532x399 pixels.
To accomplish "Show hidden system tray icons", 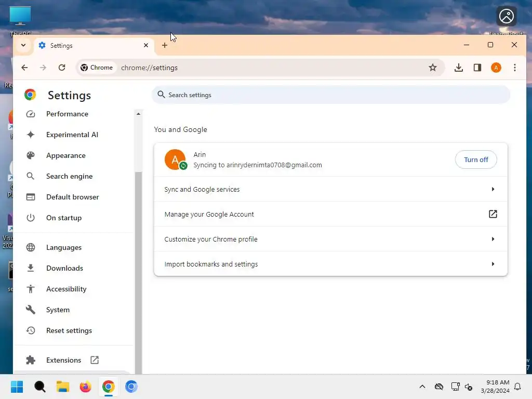I will 422,387.
